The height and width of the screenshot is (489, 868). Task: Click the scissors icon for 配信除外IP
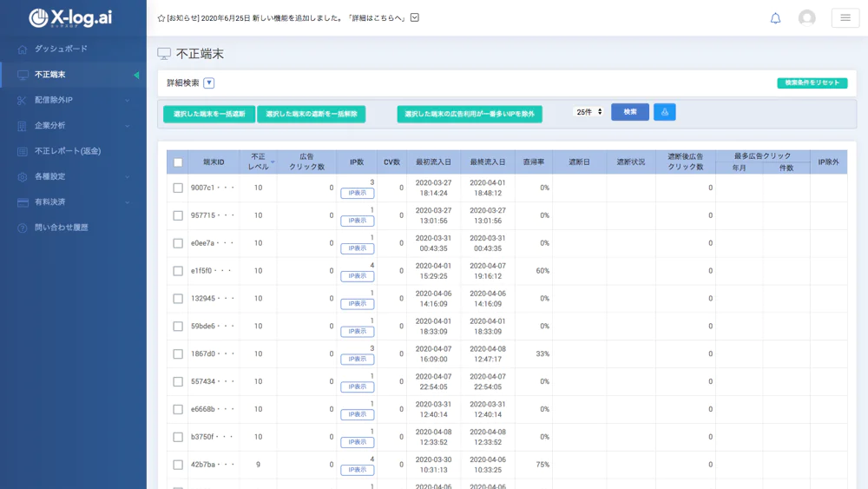pyautogui.click(x=23, y=100)
